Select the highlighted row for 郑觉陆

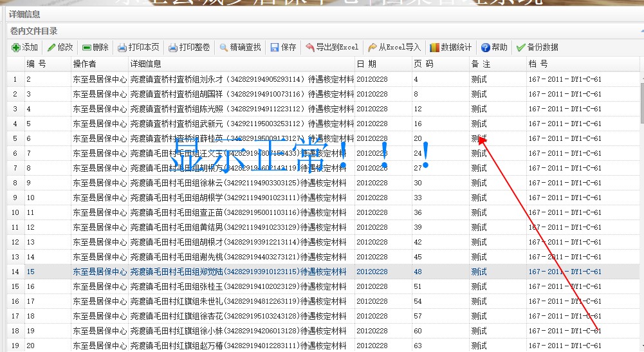(323, 272)
